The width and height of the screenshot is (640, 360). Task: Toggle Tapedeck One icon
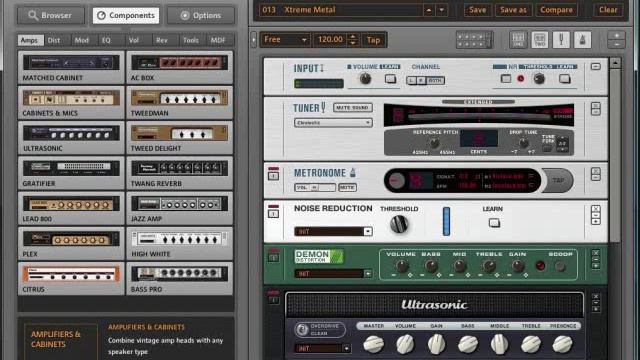click(x=518, y=40)
